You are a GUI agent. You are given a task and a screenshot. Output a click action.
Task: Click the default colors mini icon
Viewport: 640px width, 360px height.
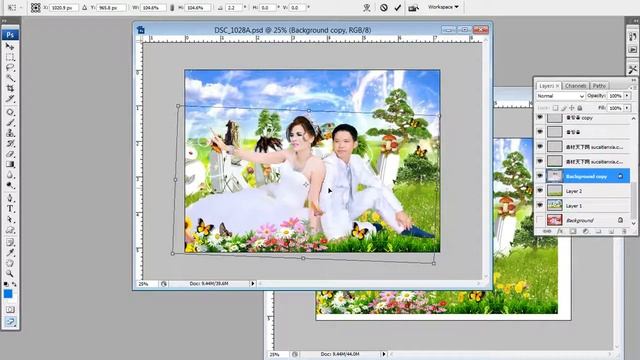coord(6,284)
